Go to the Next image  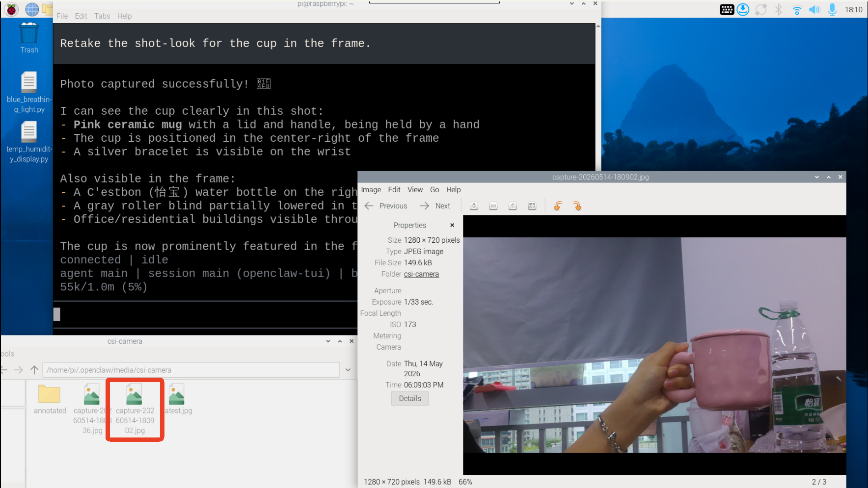[x=435, y=206]
